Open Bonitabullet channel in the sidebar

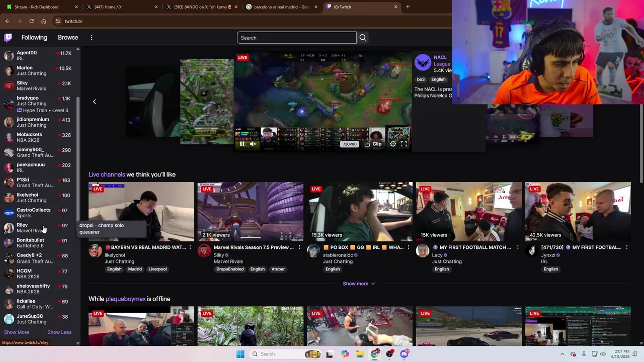coord(38,243)
